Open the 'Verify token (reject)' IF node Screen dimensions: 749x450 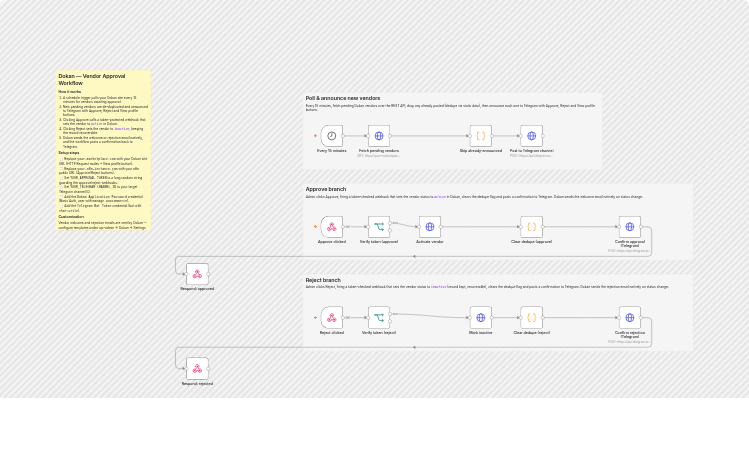379,318
